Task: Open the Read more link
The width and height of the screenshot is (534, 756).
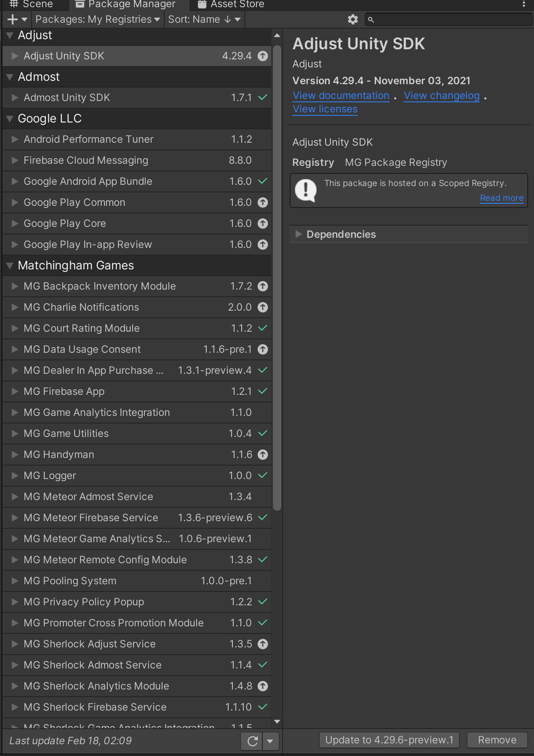Action: [x=502, y=198]
